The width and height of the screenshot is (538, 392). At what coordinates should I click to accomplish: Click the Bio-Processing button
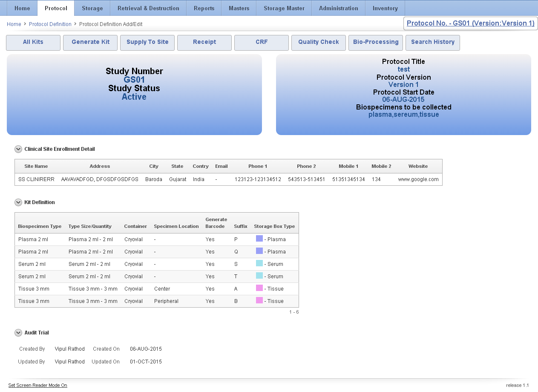(x=376, y=42)
